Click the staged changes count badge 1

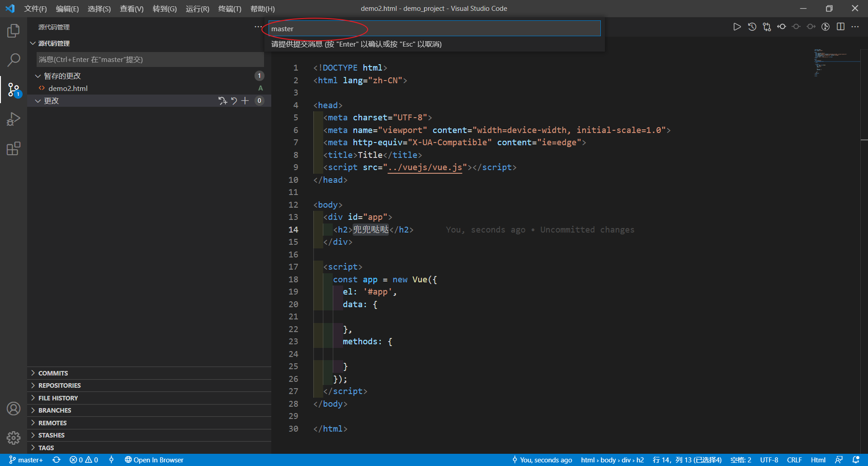(x=259, y=76)
